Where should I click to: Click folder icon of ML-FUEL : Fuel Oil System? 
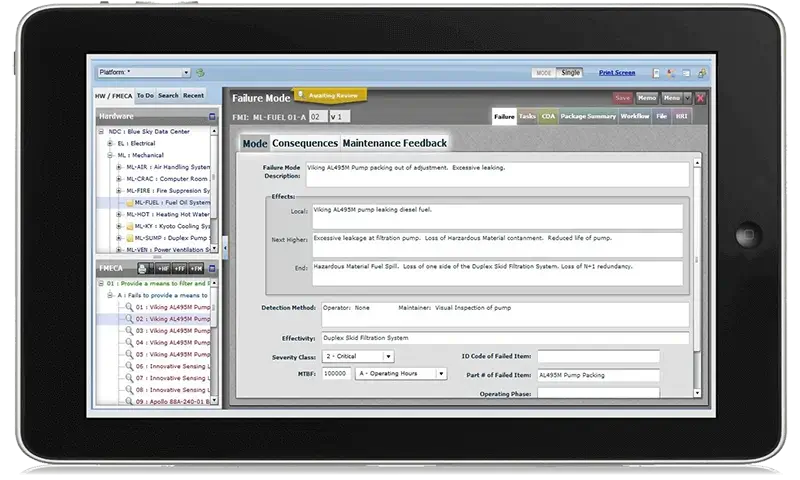(x=130, y=203)
